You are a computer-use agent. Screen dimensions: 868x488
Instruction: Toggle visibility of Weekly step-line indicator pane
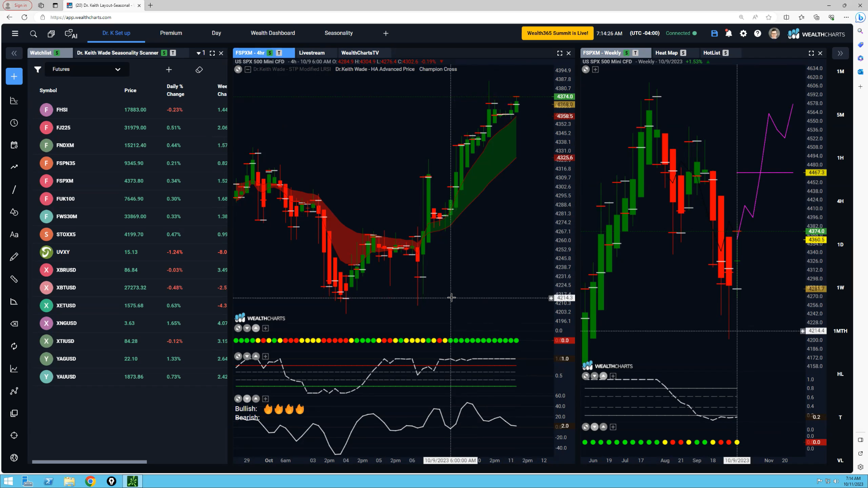(x=586, y=376)
